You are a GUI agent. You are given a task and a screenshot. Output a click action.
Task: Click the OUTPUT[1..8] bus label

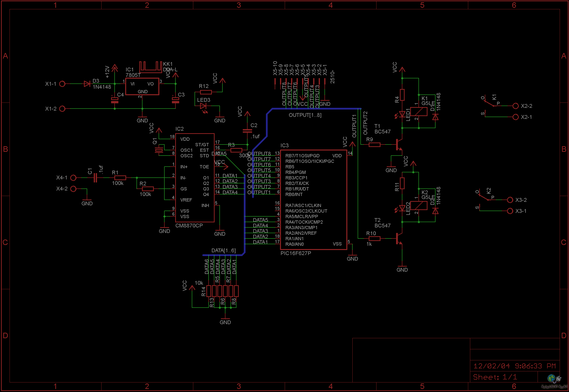pyautogui.click(x=305, y=115)
